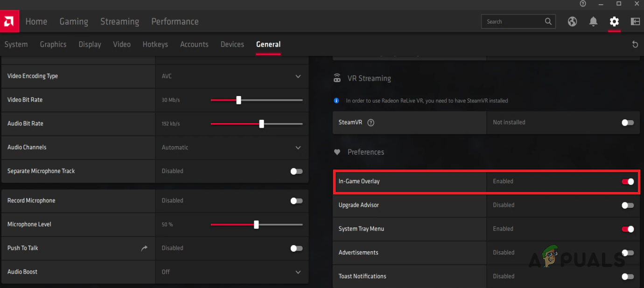This screenshot has height=288, width=644.
Task: Enable the Upgrade Advisor toggle
Action: click(628, 206)
